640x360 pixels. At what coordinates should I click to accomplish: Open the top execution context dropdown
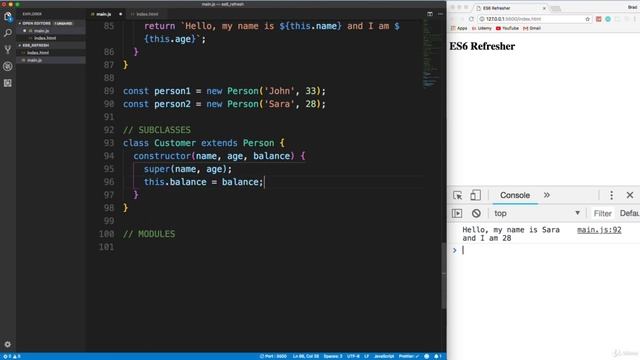click(537, 213)
